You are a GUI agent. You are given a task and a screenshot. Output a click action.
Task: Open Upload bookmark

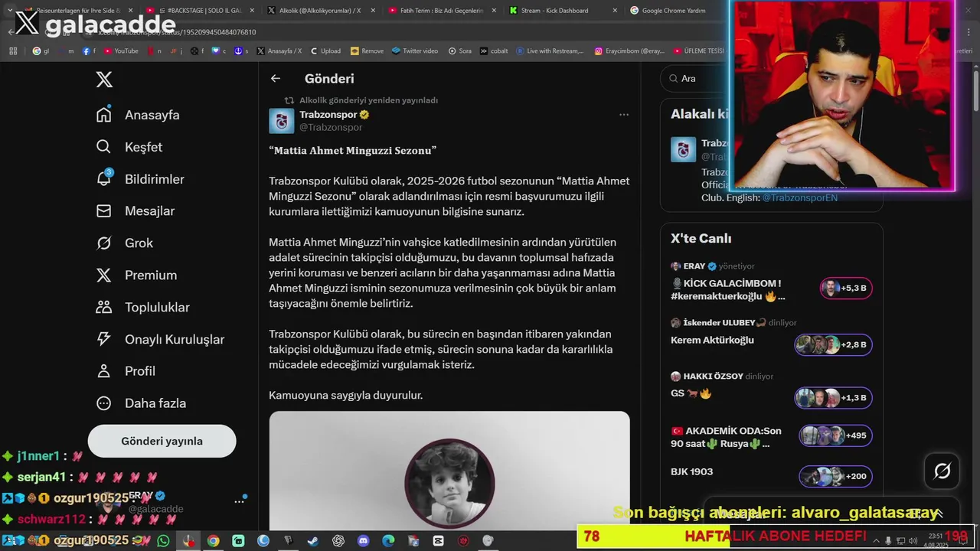pos(325,51)
